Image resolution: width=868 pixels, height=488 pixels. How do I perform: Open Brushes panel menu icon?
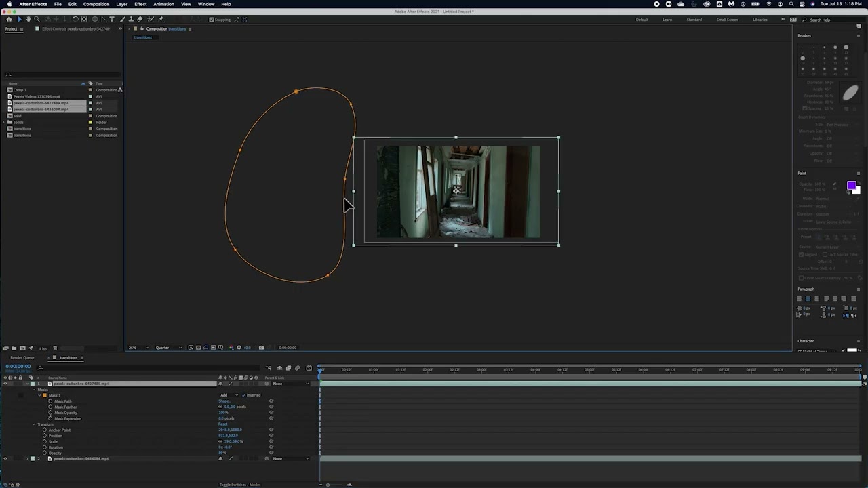click(x=859, y=36)
